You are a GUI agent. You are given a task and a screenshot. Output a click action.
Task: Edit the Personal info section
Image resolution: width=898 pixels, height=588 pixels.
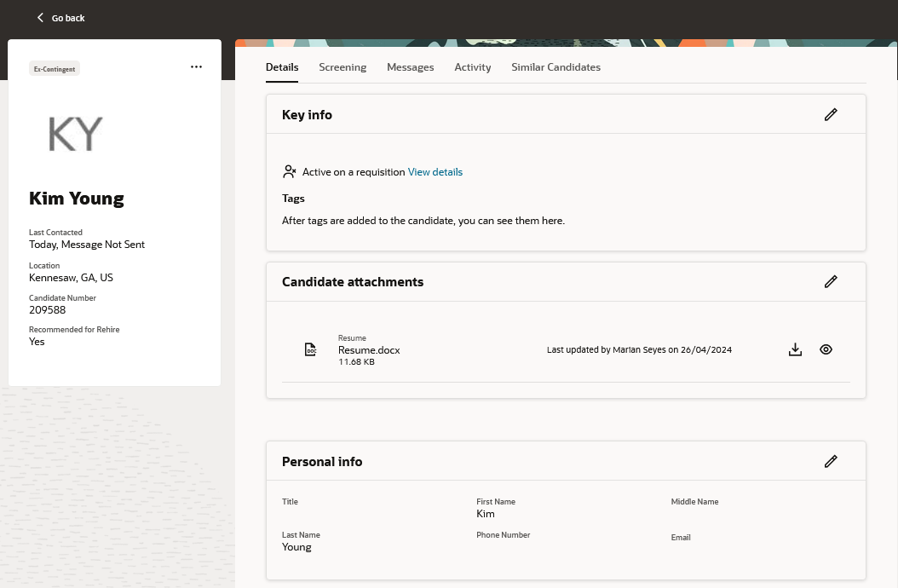[831, 461]
